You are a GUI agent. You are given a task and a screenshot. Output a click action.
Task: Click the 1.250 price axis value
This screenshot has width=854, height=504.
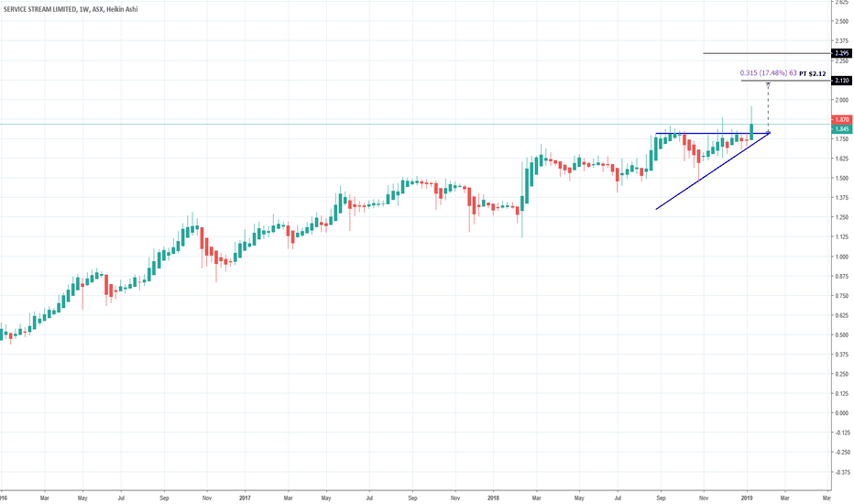pos(841,217)
